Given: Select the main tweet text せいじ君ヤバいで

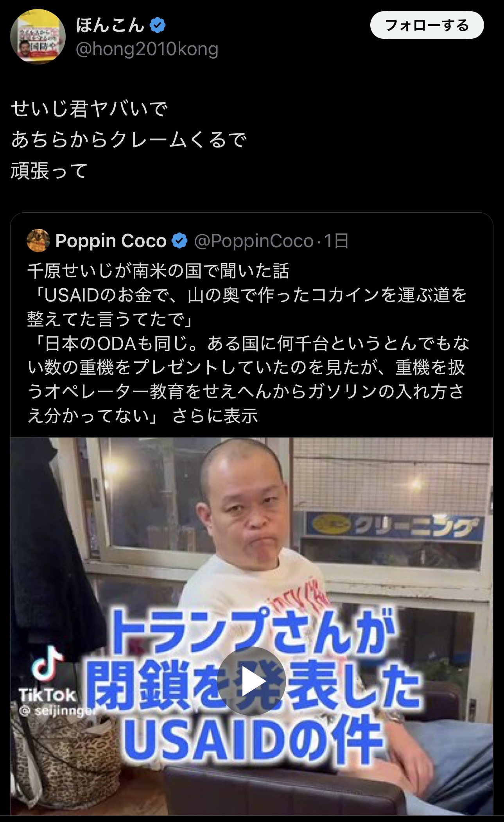Looking at the screenshot, I should 89,109.
